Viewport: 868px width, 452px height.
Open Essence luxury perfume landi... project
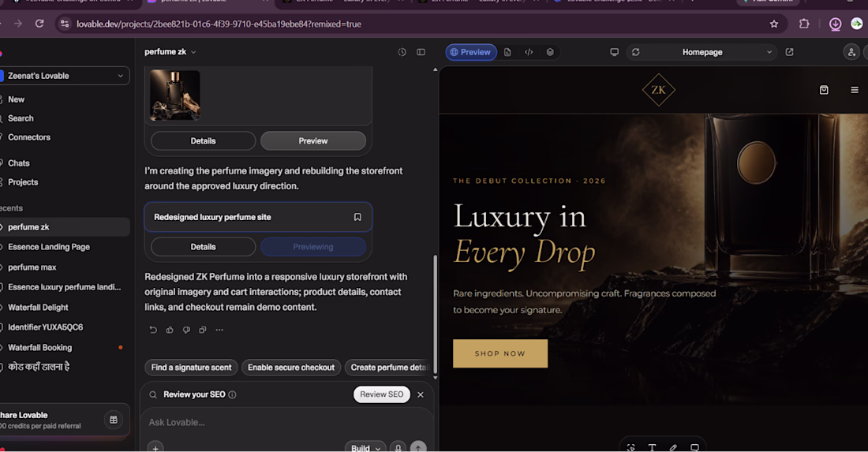tap(64, 287)
